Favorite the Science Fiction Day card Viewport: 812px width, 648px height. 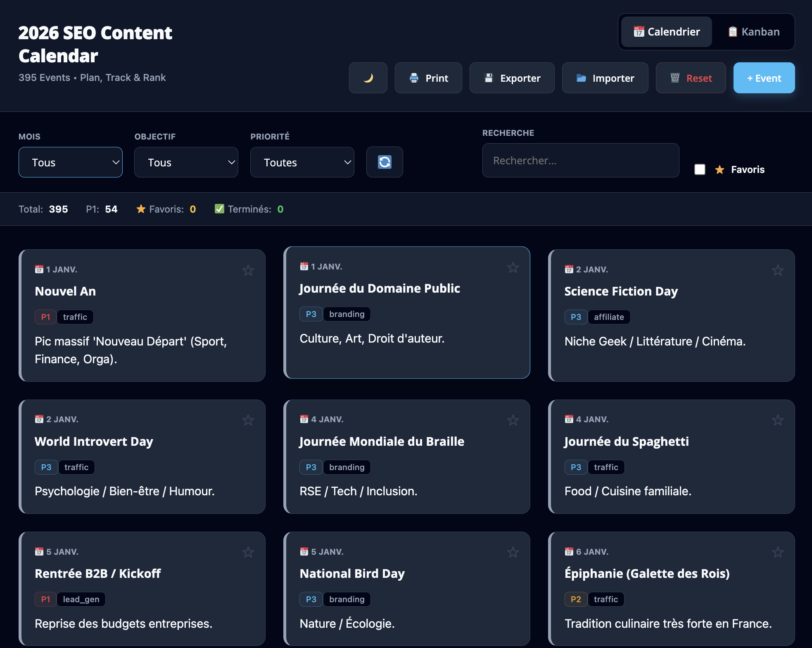[x=778, y=270]
